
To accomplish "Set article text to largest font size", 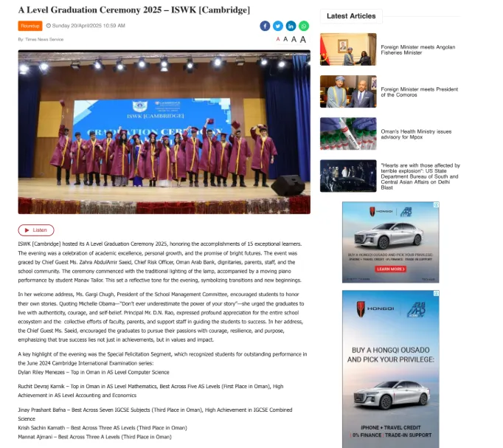I will (302, 39).
